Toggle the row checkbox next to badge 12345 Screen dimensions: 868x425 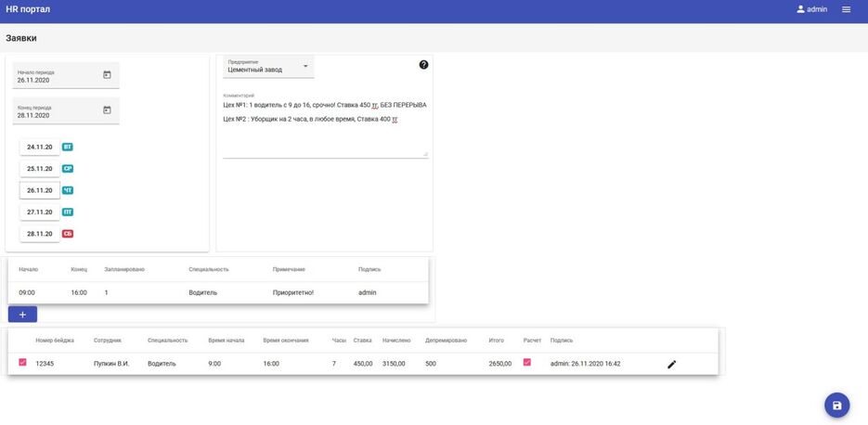(x=22, y=363)
